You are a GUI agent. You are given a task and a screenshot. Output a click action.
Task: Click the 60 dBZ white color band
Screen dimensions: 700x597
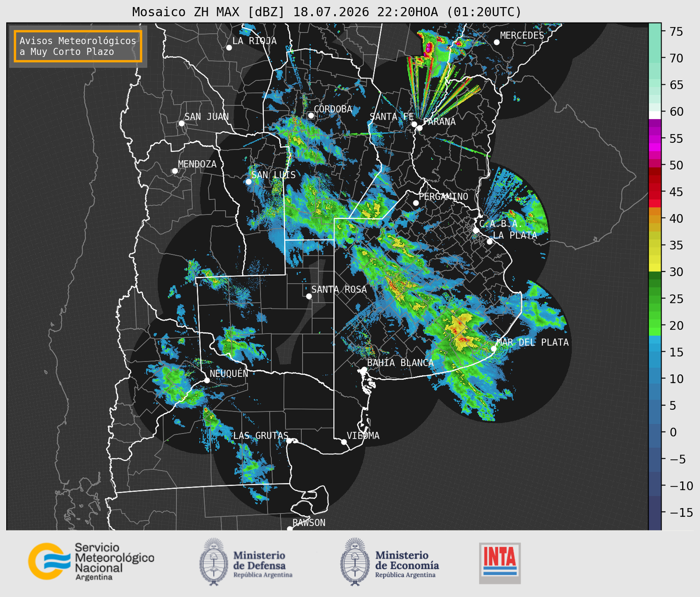tap(655, 115)
